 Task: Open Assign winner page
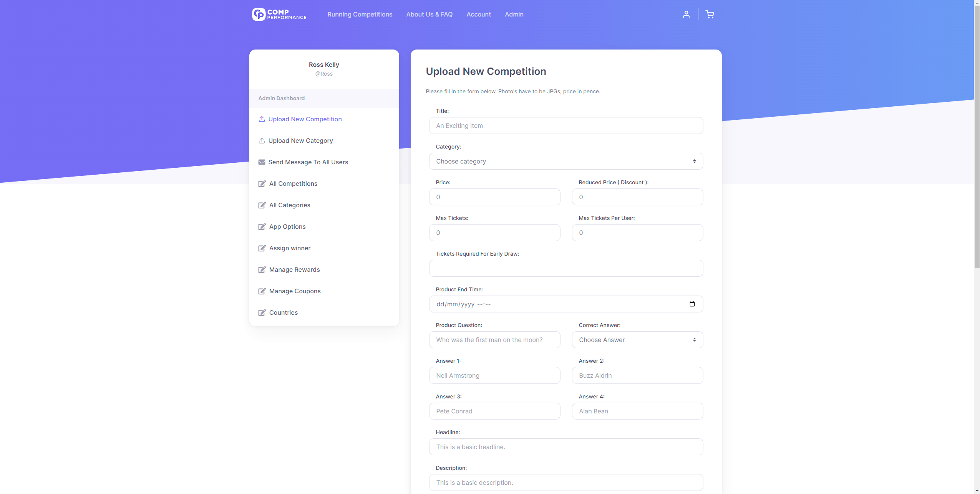pyautogui.click(x=290, y=248)
